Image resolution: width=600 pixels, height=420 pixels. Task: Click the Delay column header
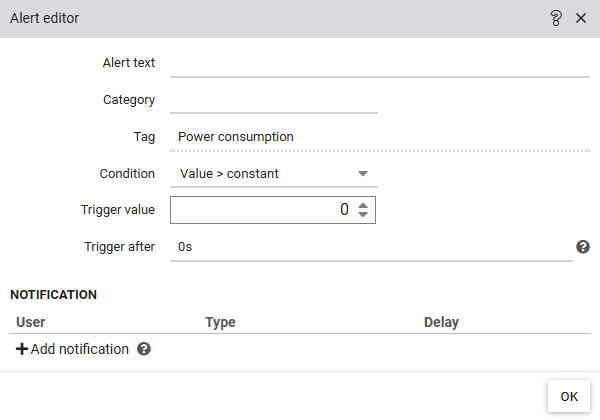[x=441, y=322]
